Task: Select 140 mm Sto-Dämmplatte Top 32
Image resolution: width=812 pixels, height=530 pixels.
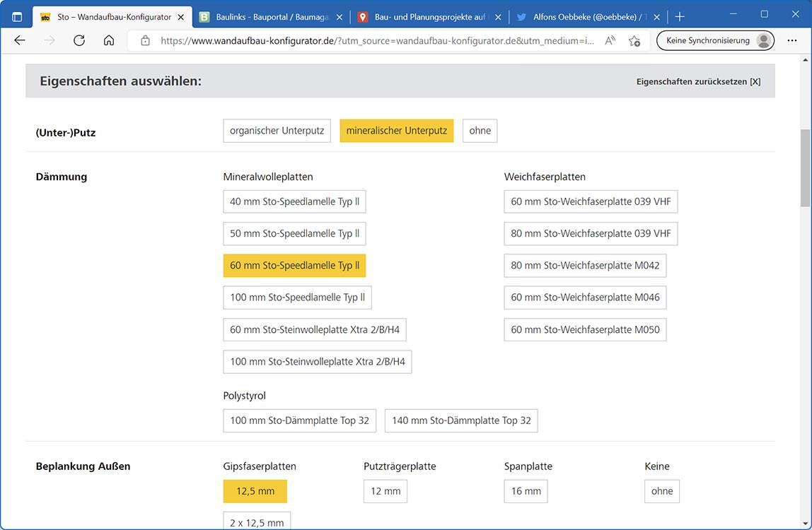Action: 461,420
